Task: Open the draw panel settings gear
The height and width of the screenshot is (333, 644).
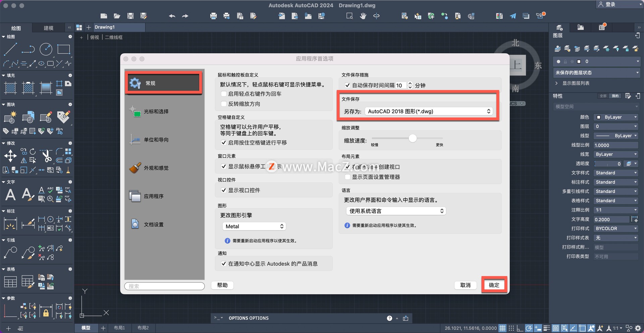Action: click(x=70, y=37)
